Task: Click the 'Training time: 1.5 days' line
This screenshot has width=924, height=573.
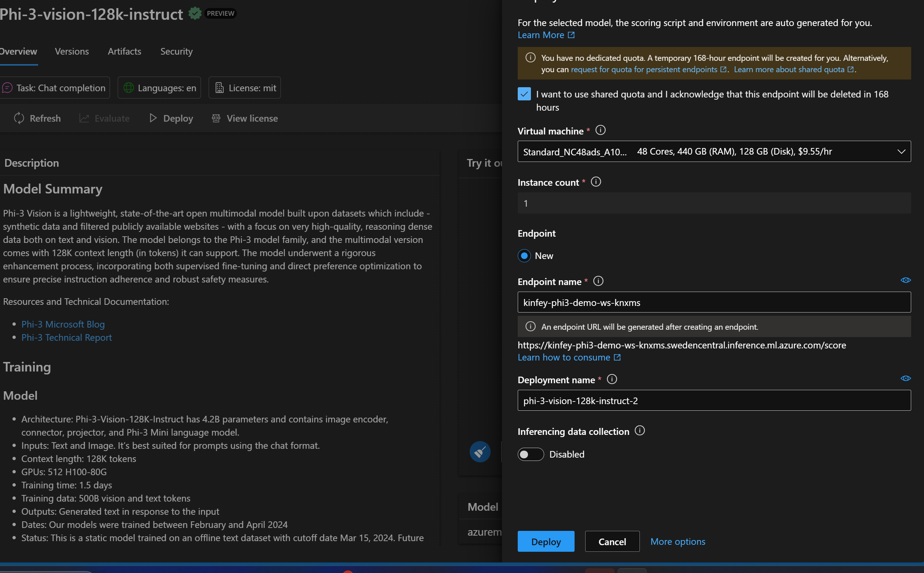Action: [x=67, y=485]
